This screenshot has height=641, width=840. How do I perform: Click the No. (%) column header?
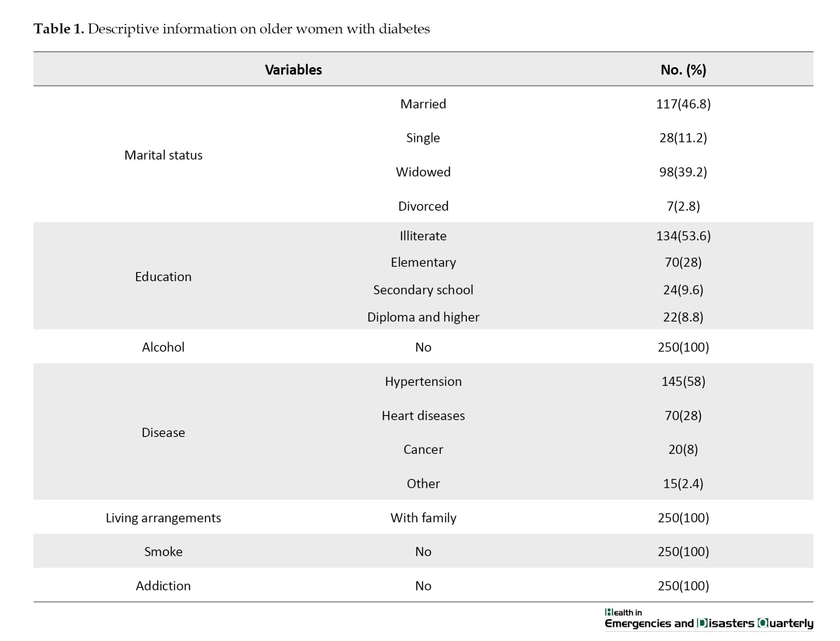pyautogui.click(x=683, y=70)
